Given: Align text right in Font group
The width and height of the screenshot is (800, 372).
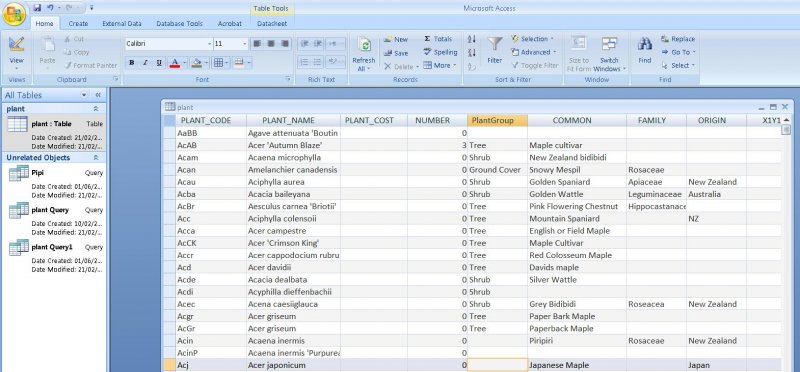Looking at the screenshot, I should pos(285,44).
